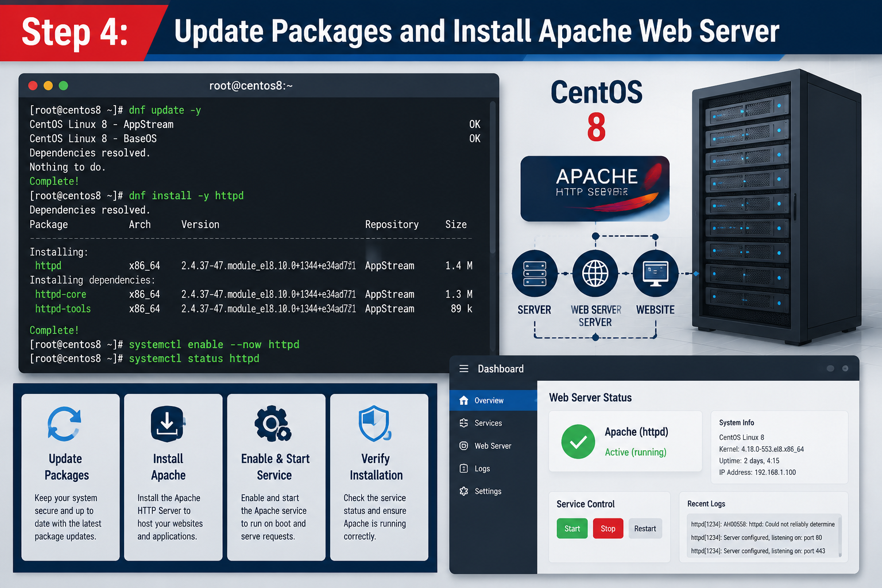
Task: Click 'systemctl status httpd' command
Action: pos(194,358)
